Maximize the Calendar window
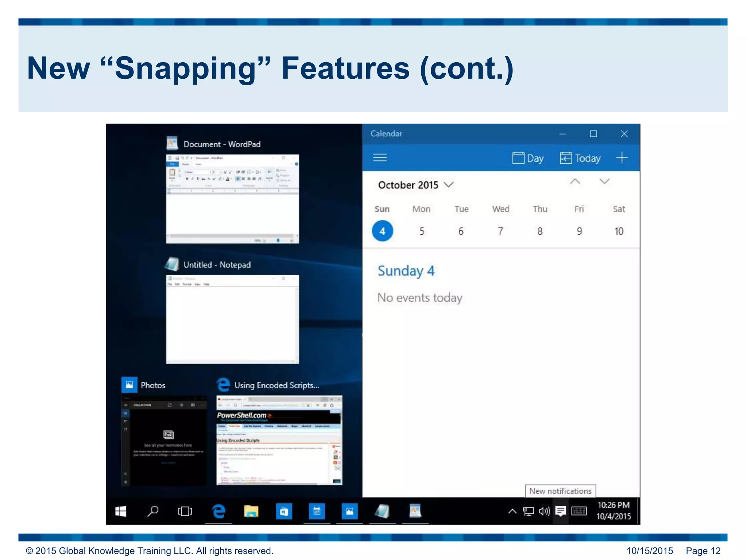 click(x=593, y=134)
